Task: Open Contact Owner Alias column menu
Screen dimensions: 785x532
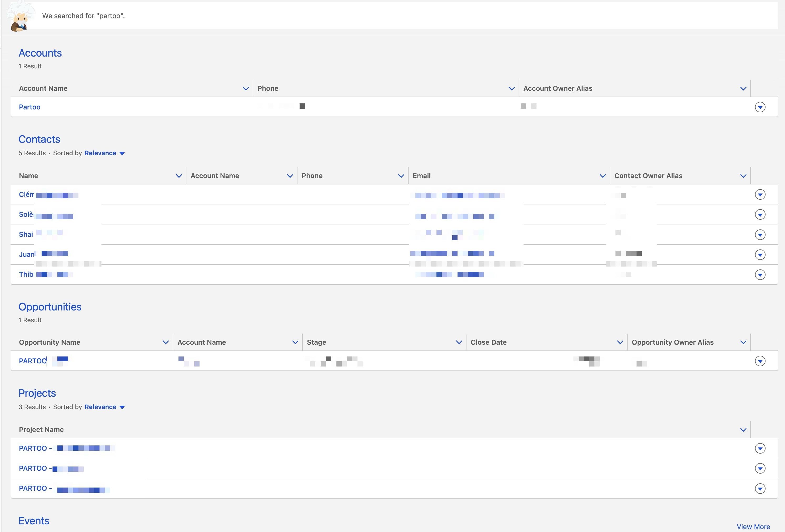Action: (743, 176)
